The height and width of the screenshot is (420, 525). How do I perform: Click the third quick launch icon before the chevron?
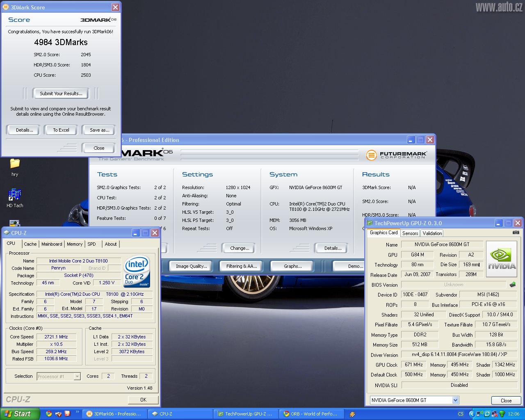point(67,414)
